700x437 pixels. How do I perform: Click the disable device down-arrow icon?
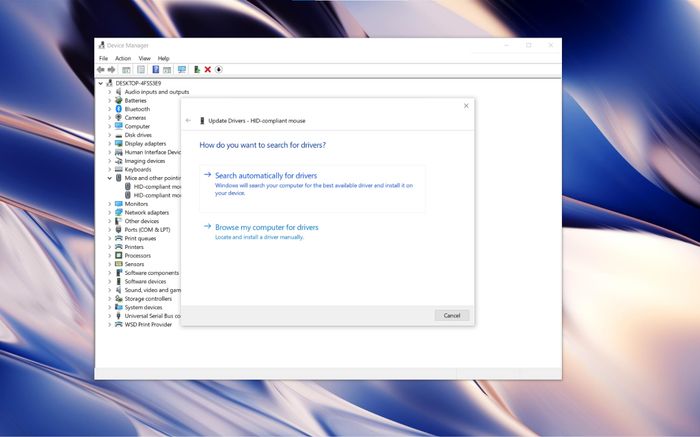(219, 69)
